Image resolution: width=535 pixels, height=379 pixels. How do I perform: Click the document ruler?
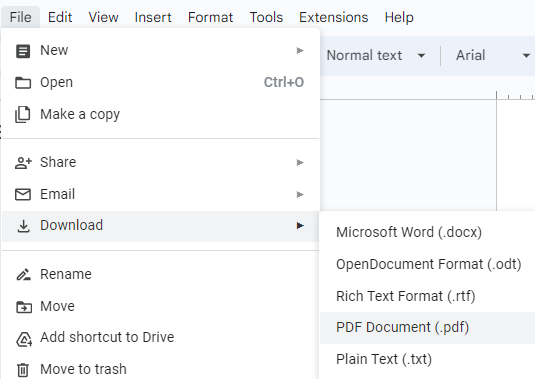pos(428,95)
